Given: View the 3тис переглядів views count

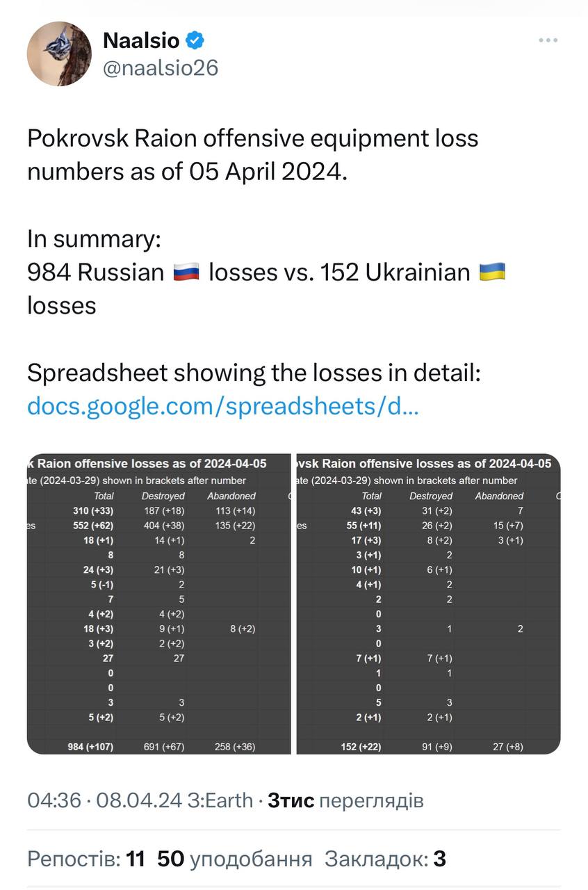Looking at the screenshot, I should pos(345,800).
